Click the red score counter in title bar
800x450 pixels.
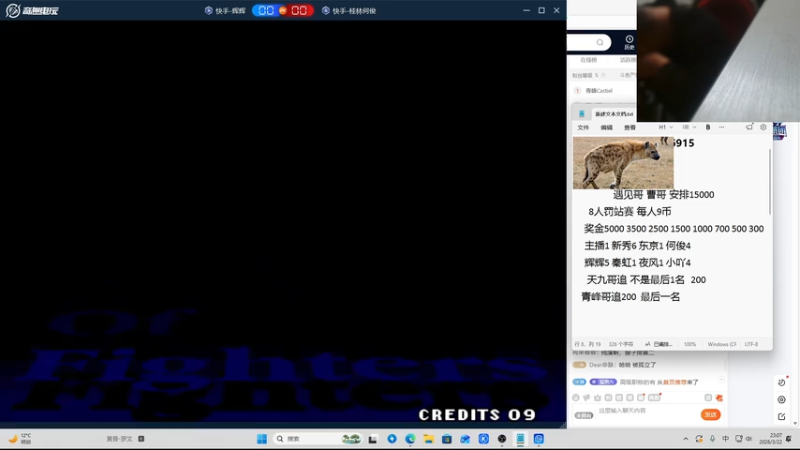point(299,11)
